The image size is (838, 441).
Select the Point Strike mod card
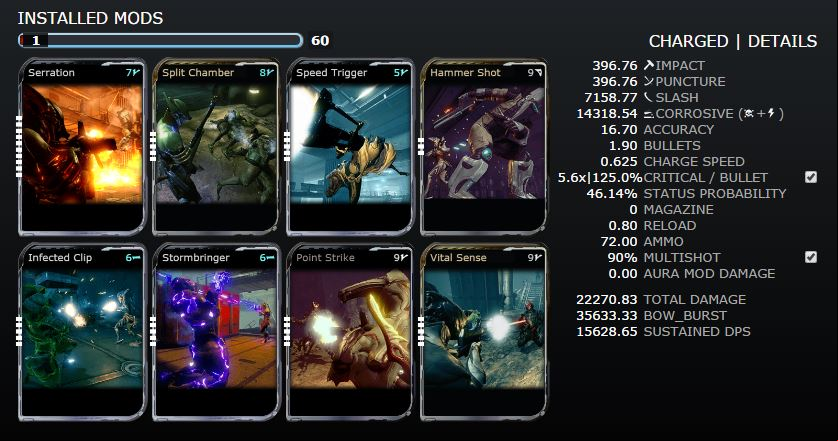click(350, 332)
